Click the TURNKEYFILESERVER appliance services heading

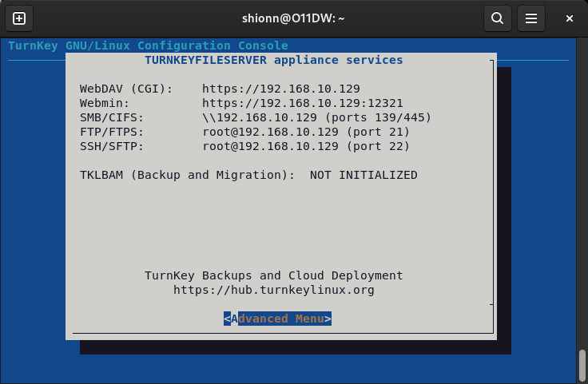click(x=274, y=60)
